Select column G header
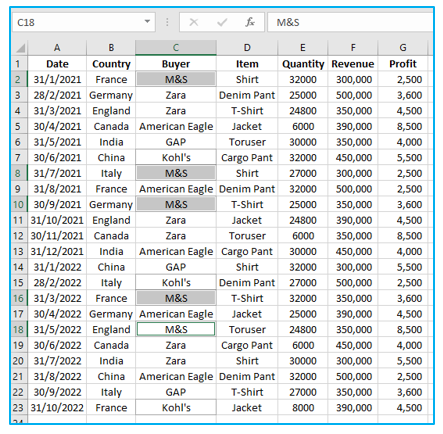Viewport: 443px width, 434px height. [403, 48]
